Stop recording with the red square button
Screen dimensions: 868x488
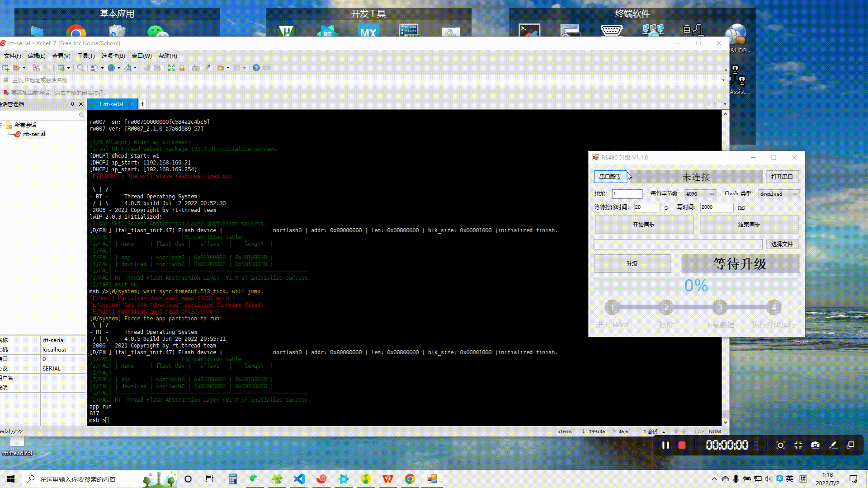pyautogui.click(x=682, y=445)
